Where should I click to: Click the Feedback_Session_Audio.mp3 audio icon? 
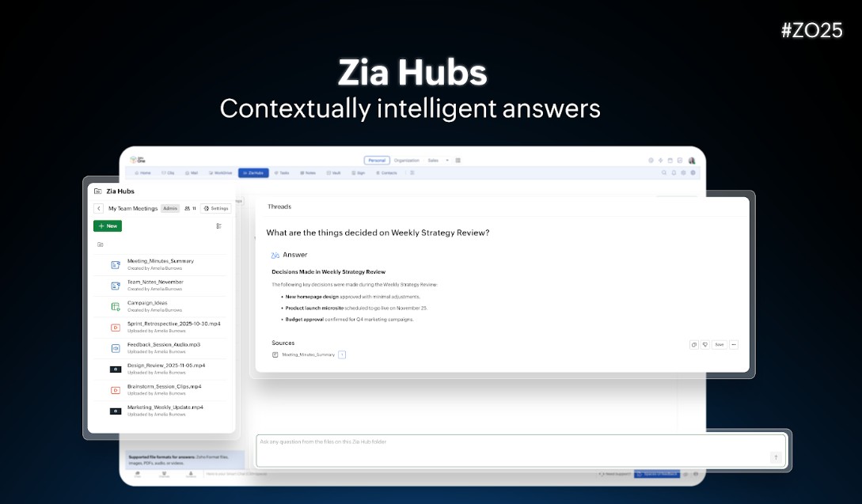click(116, 348)
